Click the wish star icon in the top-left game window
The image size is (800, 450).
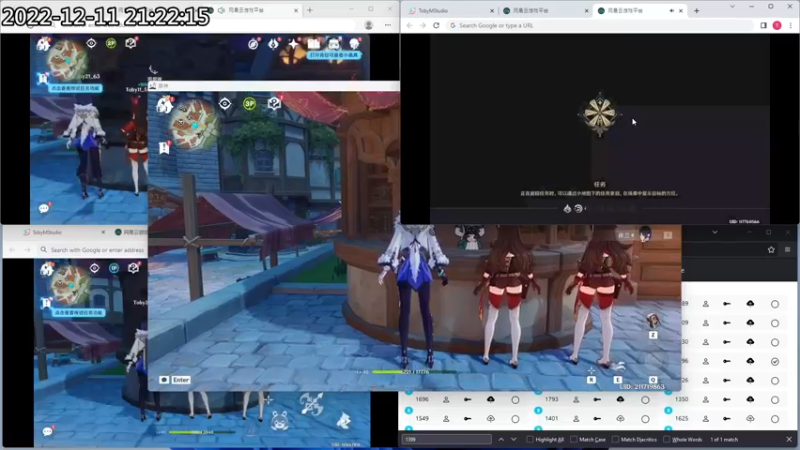(x=293, y=44)
